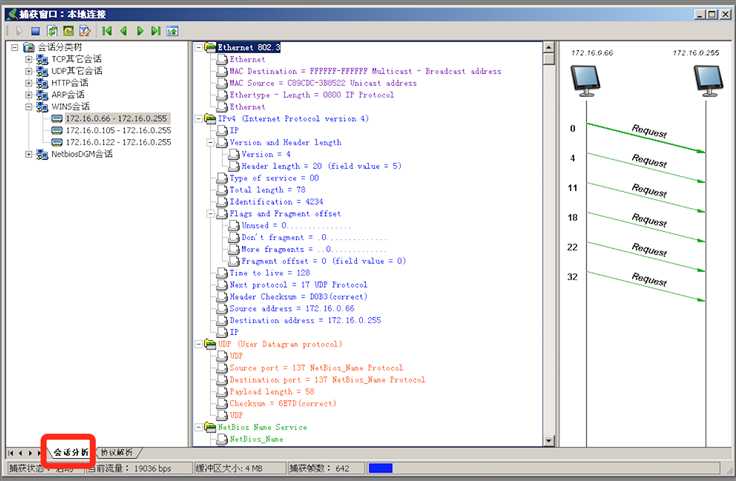Collapse the Ethernet 802.3 protocol node
736x481 pixels.
(199, 47)
